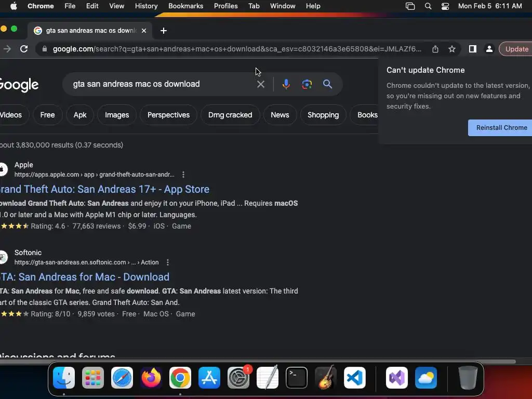Click the menu bar date and time

490,6
